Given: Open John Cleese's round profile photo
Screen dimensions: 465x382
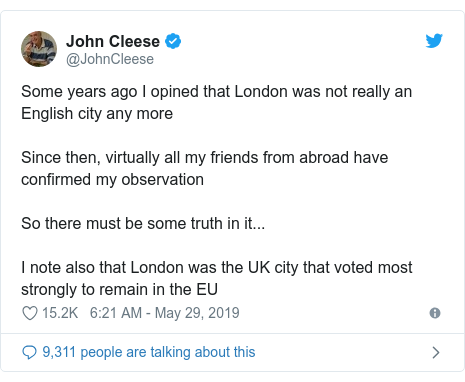Looking at the screenshot, I should [39, 49].
